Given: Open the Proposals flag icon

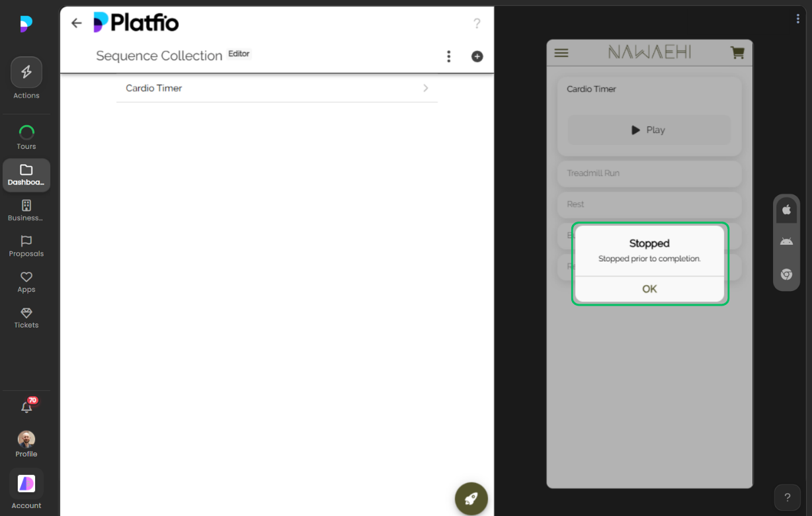Looking at the screenshot, I should pos(26,241).
